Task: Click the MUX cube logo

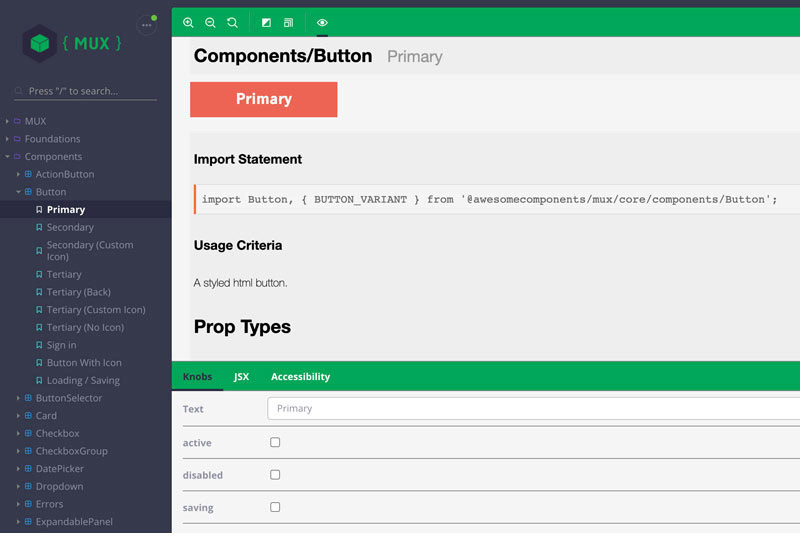Action: 40,43
